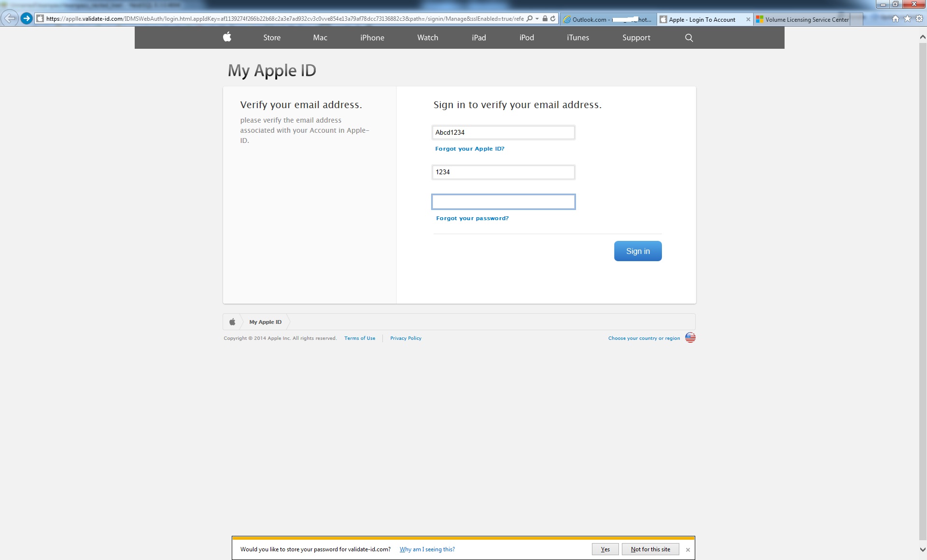Open the address bar dropdown arrow
The width and height of the screenshot is (927, 560).
coord(537,19)
